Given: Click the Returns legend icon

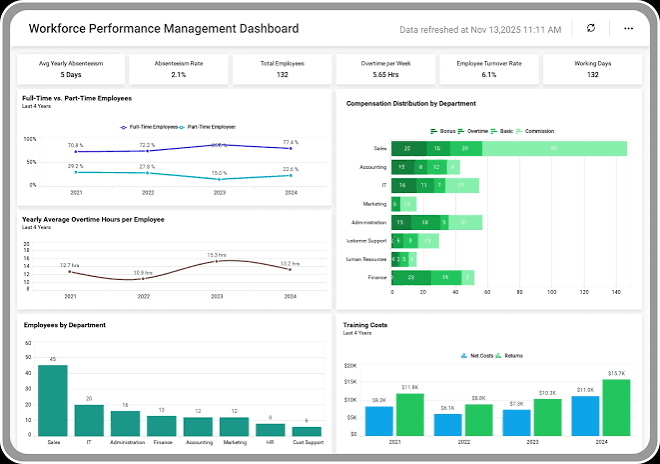Looking at the screenshot, I should coord(498,356).
